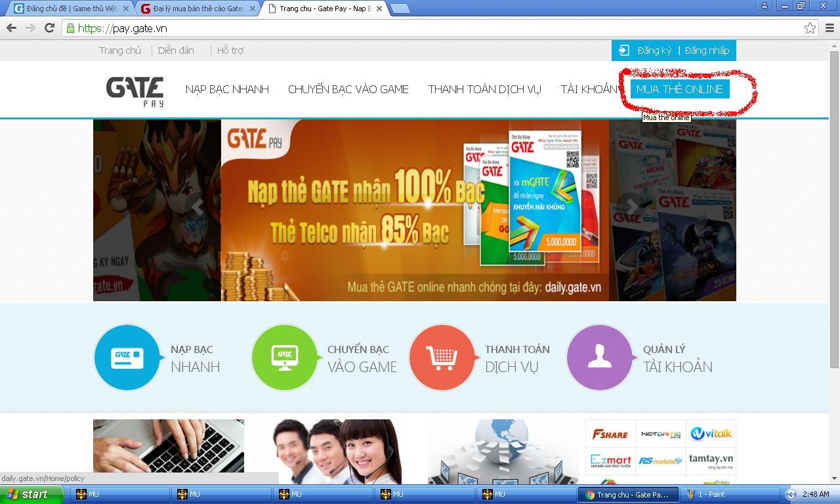The width and height of the screenshot is (840, 504).
Task: Click the THANH TOÁN DỊCH VỤ label beside the red circle
Action: [517, 358]
